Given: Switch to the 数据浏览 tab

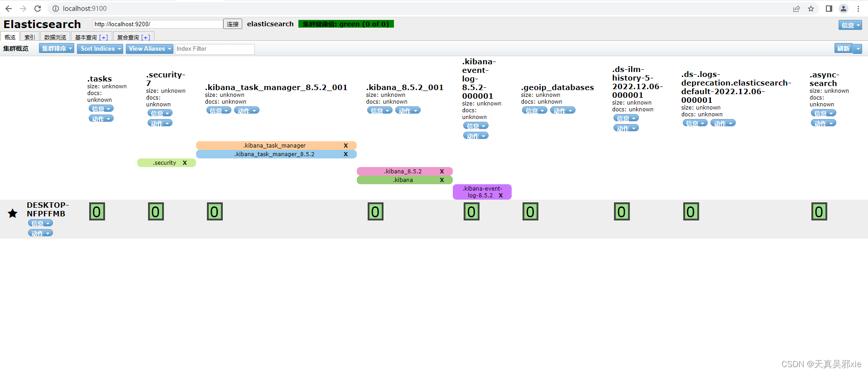Looking at the screenshot, I should point(55,37).
